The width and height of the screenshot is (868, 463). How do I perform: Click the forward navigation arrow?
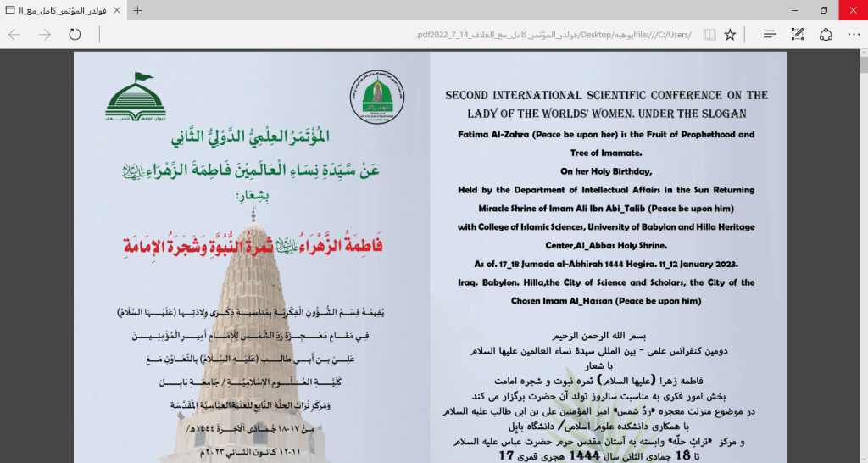(x=45, y=35)
